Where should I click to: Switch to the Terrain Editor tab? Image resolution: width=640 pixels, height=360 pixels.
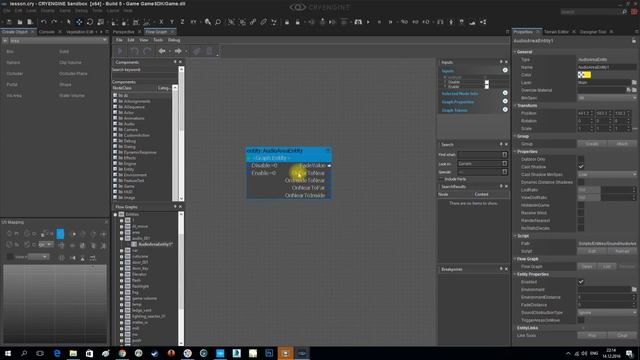[x=556, y=32]
